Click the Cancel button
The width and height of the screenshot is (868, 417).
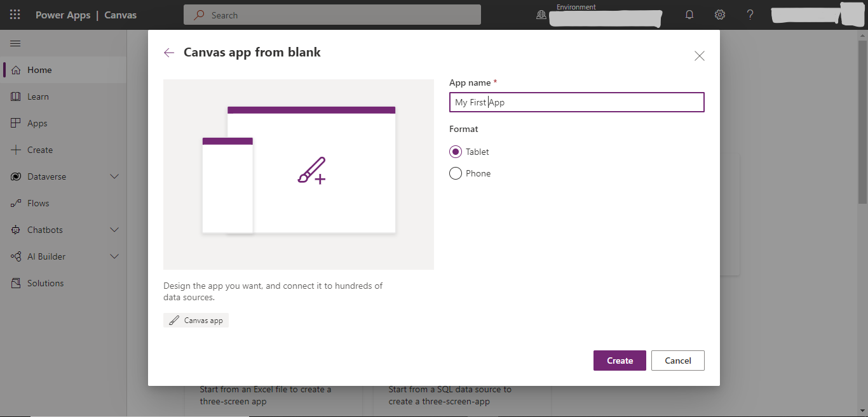coord(677,361)
